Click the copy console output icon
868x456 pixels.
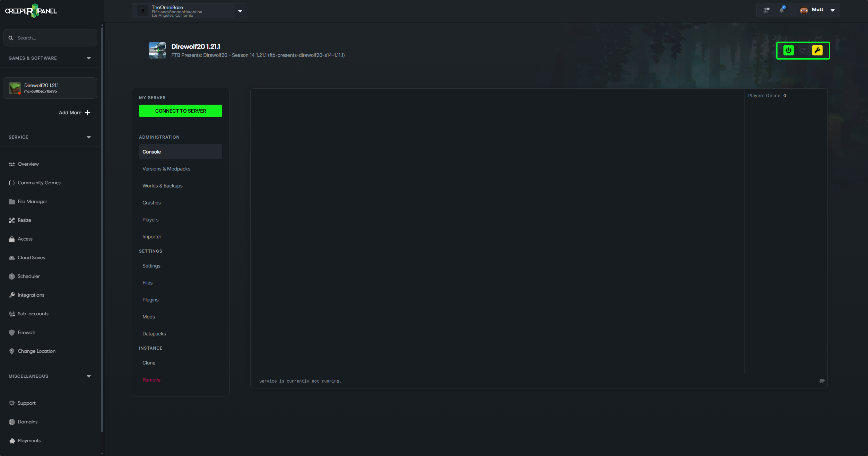point(822,380)
